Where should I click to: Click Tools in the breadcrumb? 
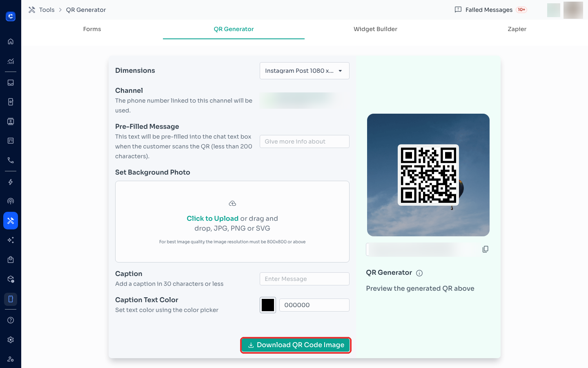[47, 10]
